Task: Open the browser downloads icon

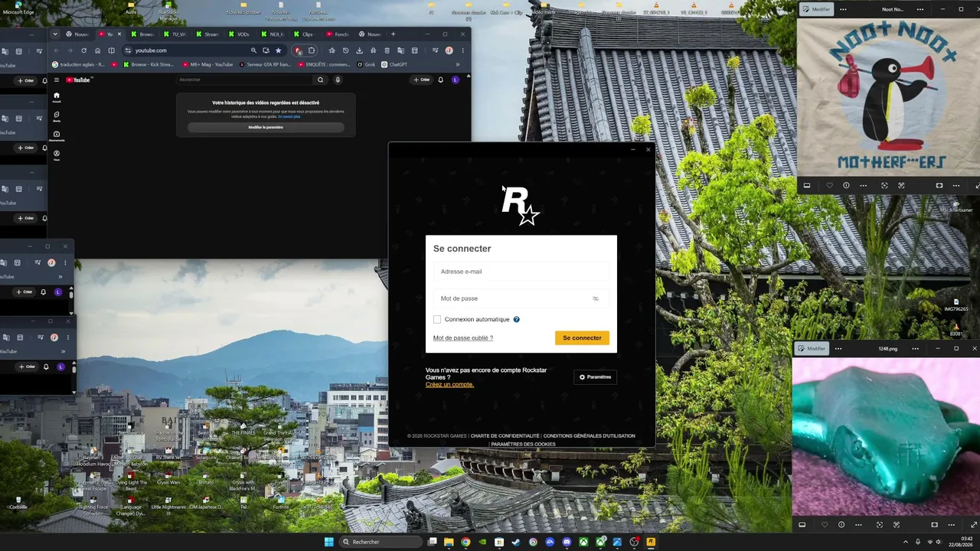Action: pyautogui.click(x=360, y=51)
